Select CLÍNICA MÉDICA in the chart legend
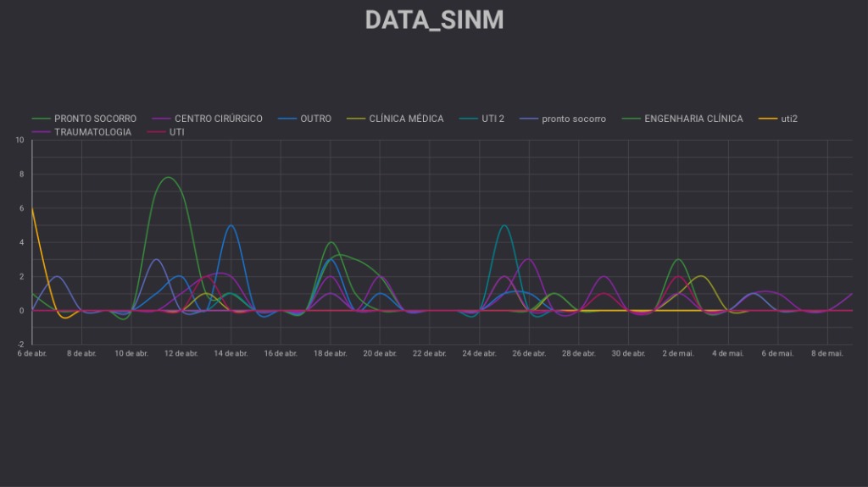 coord(406,119)
